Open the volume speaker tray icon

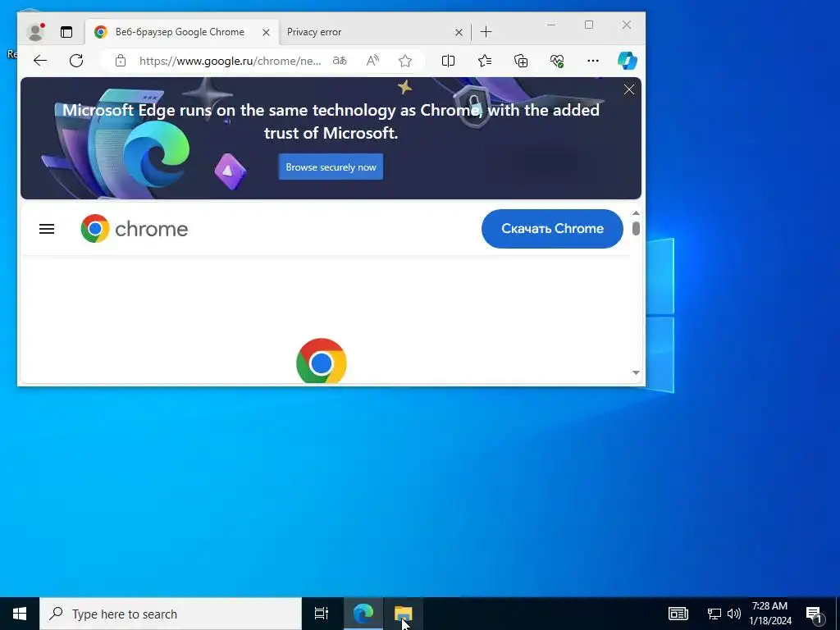(x=734, y=614)
